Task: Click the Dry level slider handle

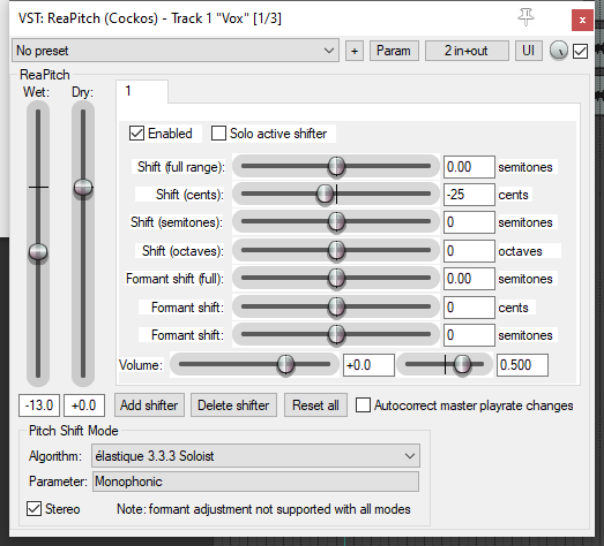Action: point(83,187)
